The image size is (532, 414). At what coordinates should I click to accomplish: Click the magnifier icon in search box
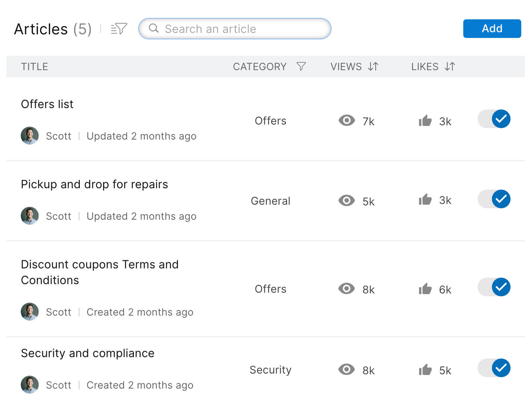pos(154,28)
